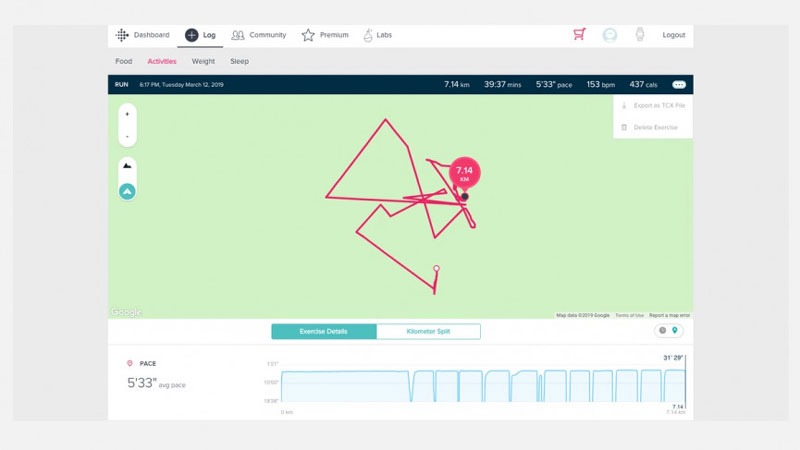Image resolution: width=800 pixels, height=450 pixels.
Task: Click the plus circle Log icon
Action: 191,35
